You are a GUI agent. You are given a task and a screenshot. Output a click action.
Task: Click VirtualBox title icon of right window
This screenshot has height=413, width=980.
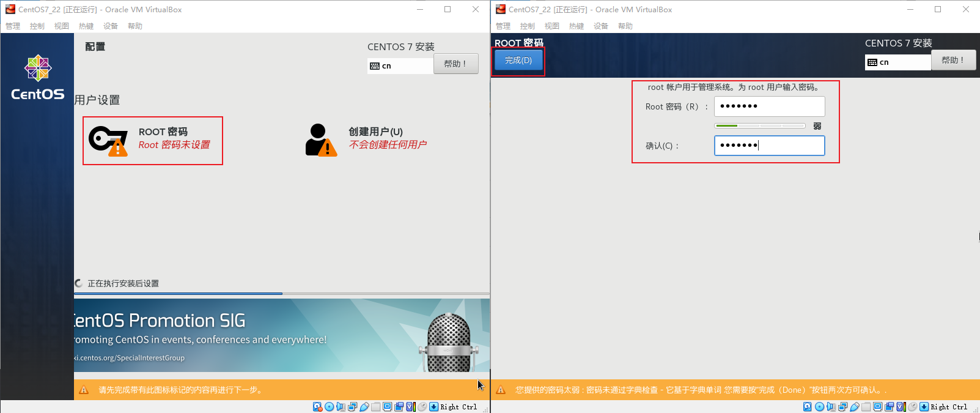click(501, 9)
